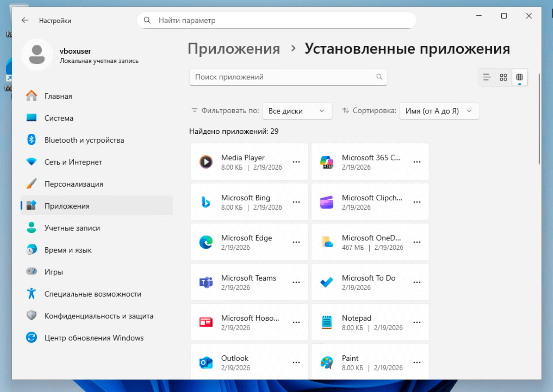Go to Bluetooth и устройства section
Image resolution: width=553 pixels, height=392 pixels.
[84, 140]
